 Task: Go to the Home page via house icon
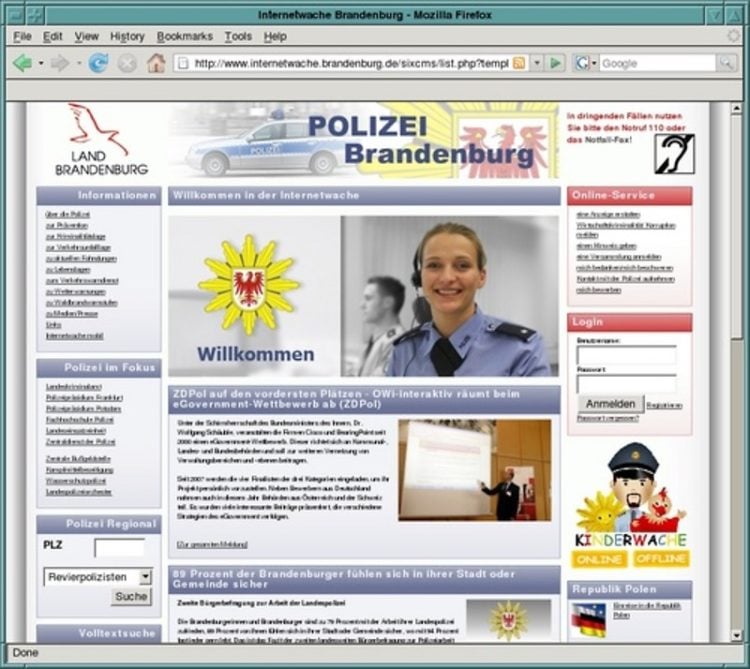click(x=156, y=63)
